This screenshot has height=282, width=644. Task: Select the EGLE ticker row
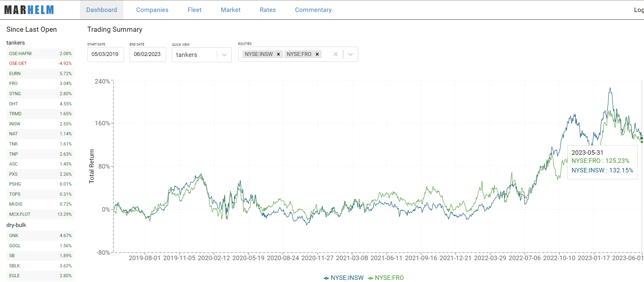(40, 276)
